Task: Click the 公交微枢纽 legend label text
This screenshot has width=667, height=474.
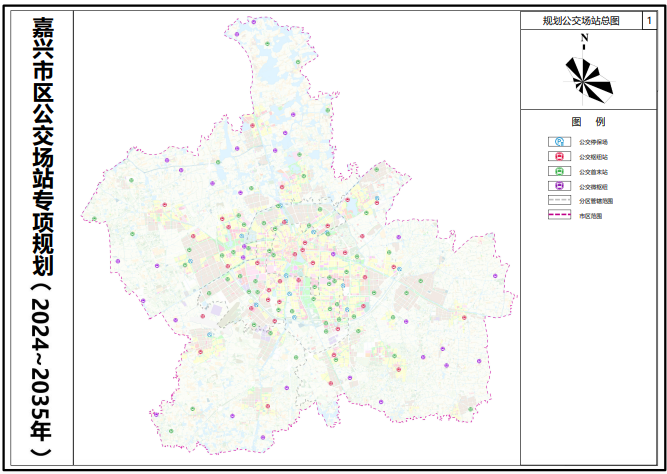Action: coord(594,186)
